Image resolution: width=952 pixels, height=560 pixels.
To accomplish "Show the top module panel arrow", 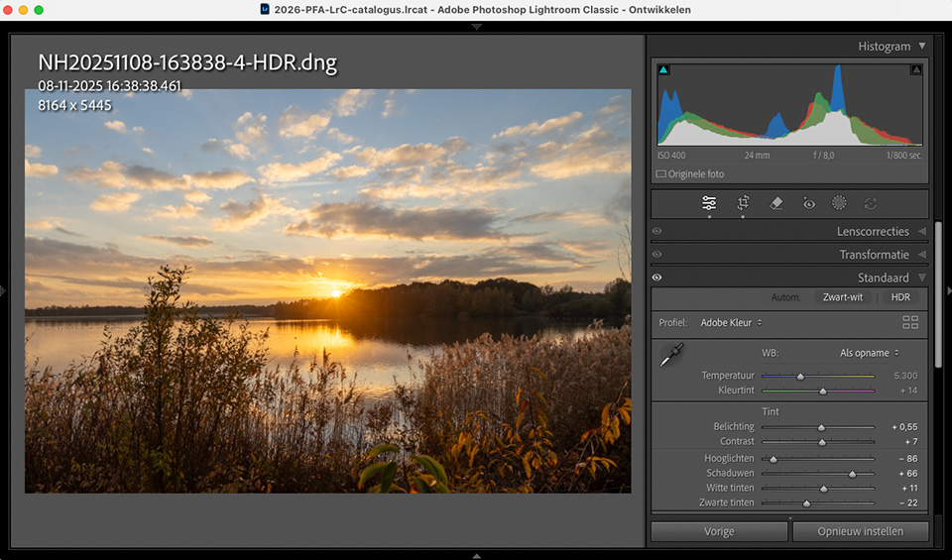I will tap(477, 27).
